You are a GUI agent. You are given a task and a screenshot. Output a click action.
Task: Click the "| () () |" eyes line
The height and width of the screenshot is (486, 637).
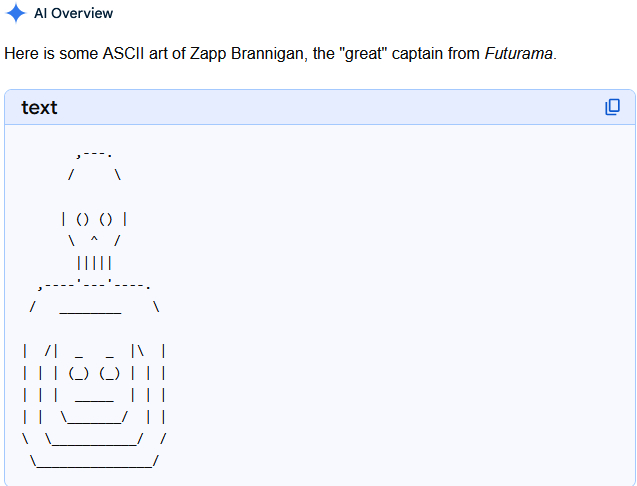coord(94,218)
